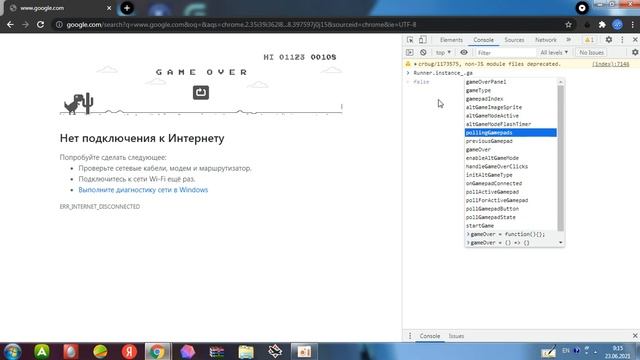The width and height of the screenshot is (640, 360).
Task: Switch to the Console tab
Action: coord(483,40)
